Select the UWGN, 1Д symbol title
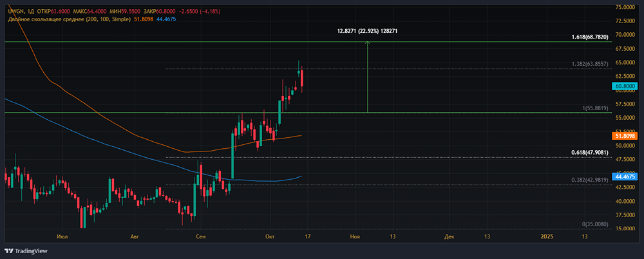644x259 pixels. [x=23, y=12]
